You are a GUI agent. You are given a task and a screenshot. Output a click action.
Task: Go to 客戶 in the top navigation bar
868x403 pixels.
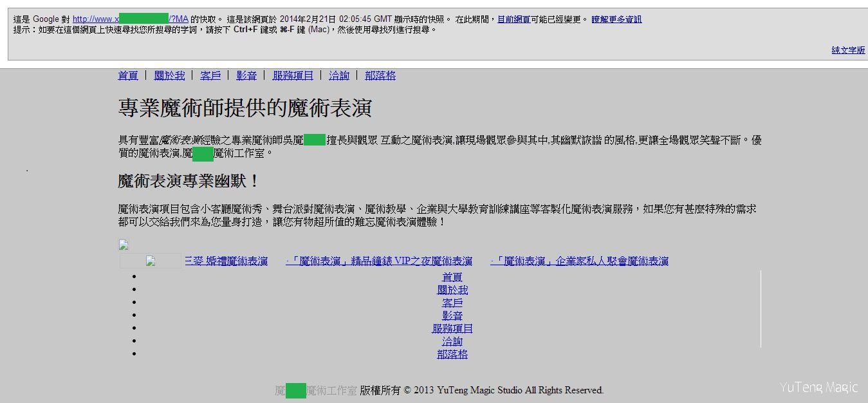(x=210, y=75)
